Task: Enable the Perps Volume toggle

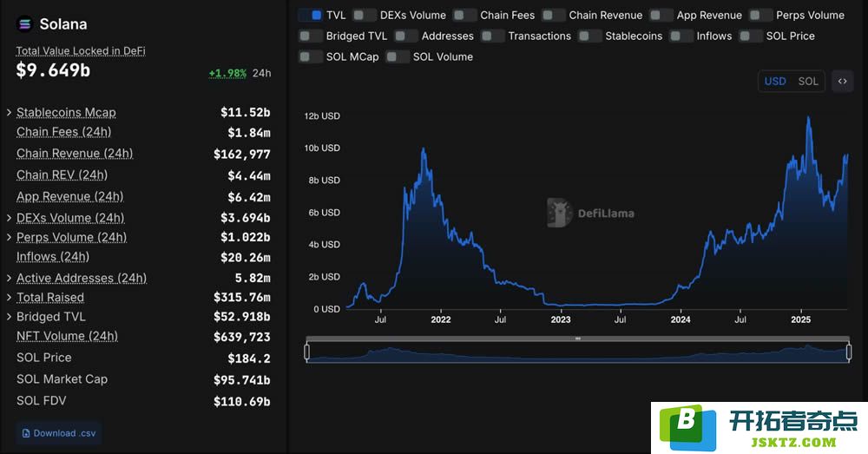Action: tap(760, 15)
